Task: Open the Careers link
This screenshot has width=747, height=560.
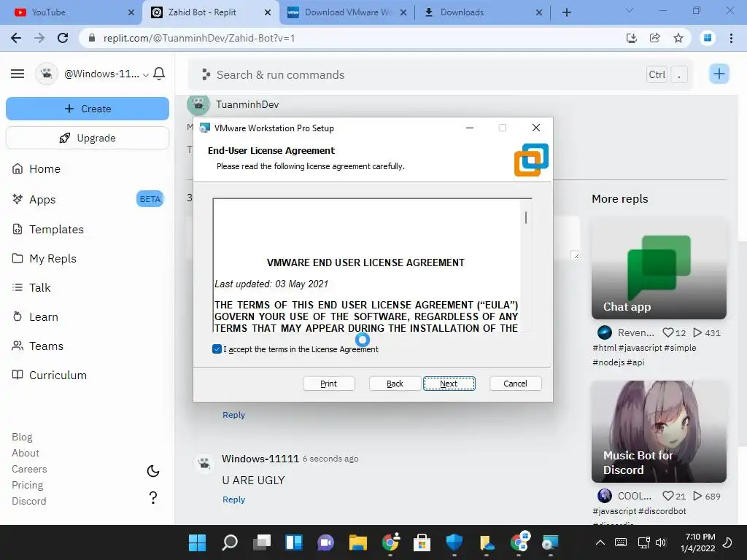Action: tap(29, 469)
